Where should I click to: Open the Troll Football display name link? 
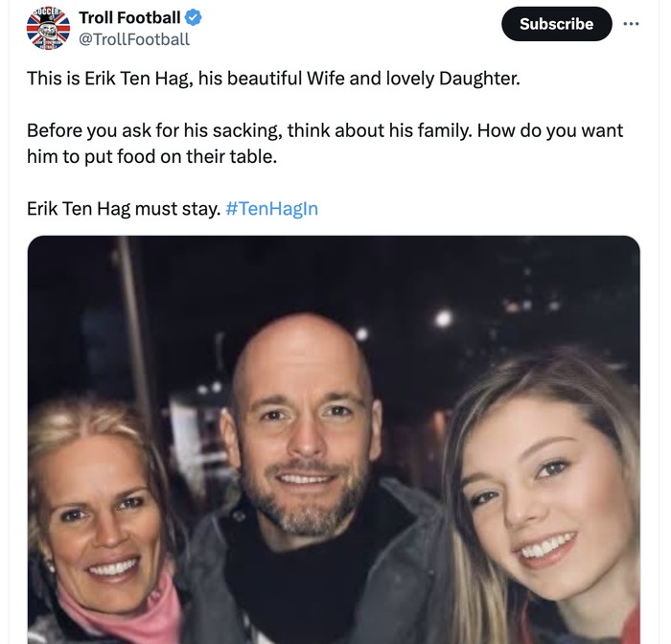(x=129, y=17)
